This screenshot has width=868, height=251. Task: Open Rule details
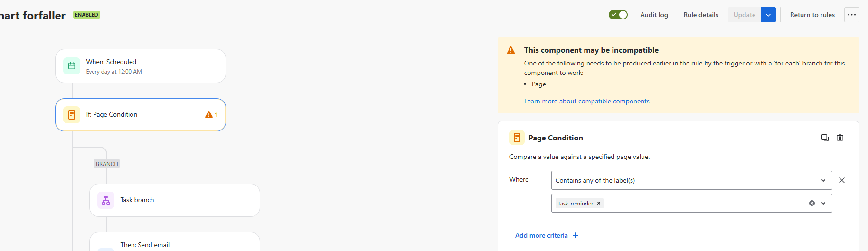[700, 15]
